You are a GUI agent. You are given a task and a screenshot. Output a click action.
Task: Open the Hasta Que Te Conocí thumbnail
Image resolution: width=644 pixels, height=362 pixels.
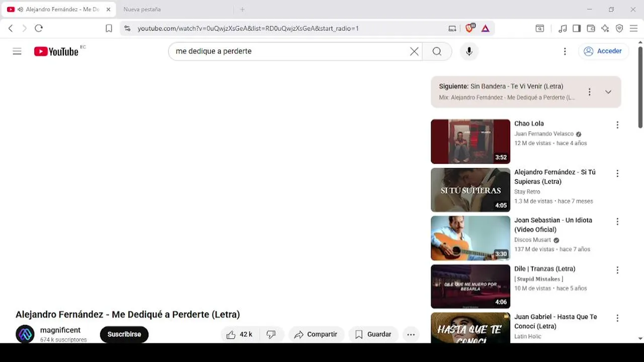[x=470, y=328]
